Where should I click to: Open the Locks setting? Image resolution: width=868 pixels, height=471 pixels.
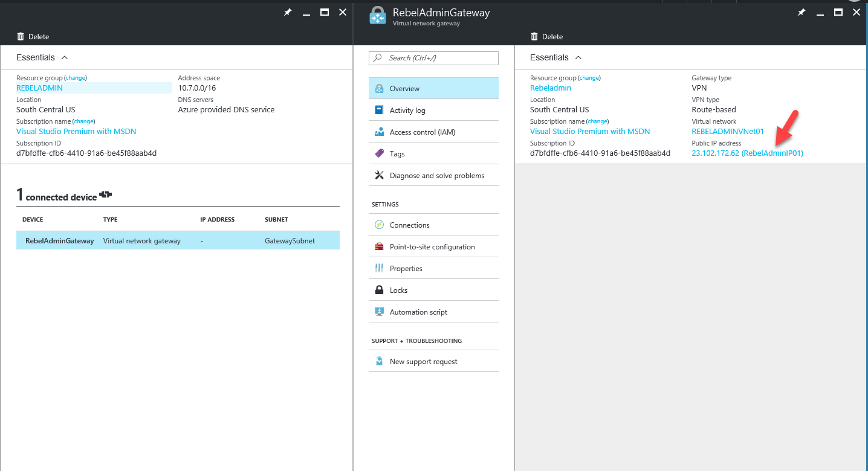point(433,290)
